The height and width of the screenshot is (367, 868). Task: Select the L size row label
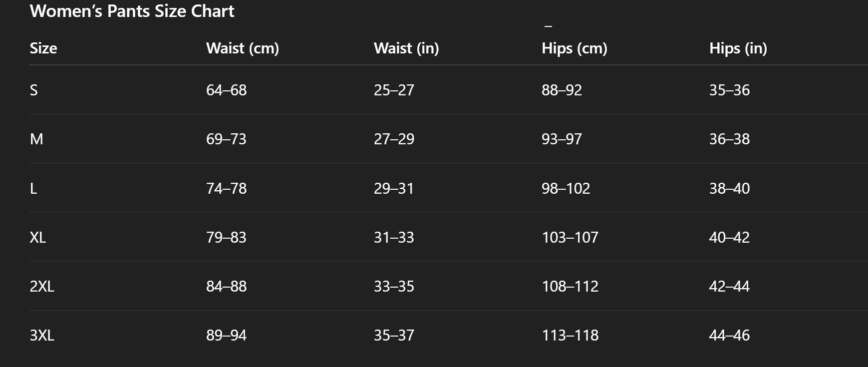tap(33, 188)
